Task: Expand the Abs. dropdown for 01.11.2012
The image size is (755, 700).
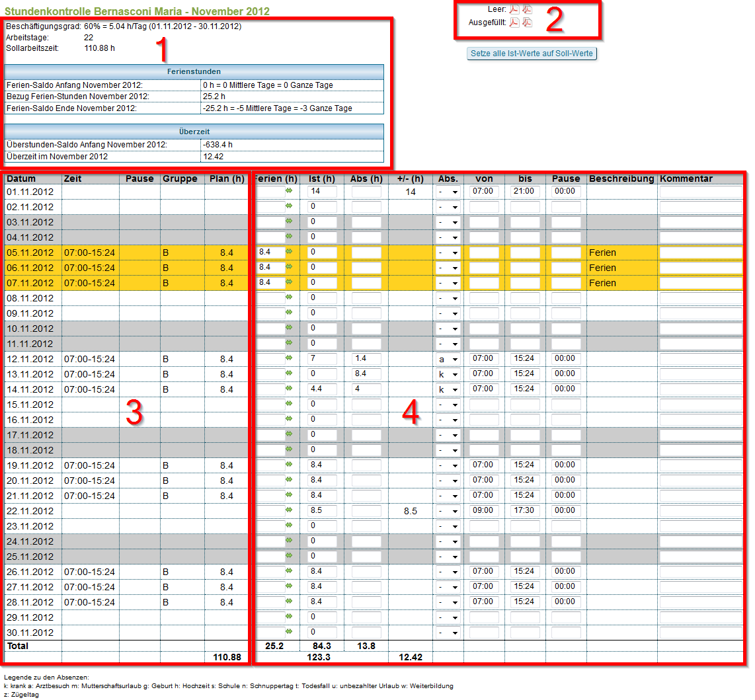Action: [x=448, y=192]
